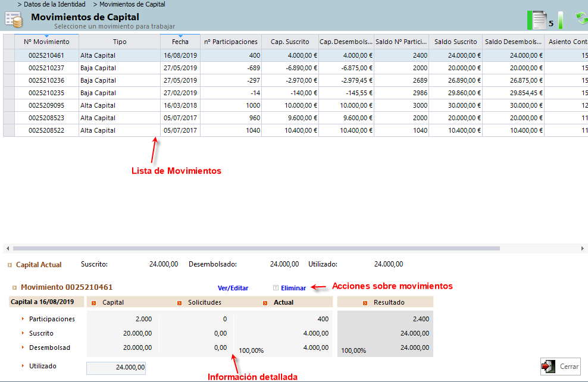Screen dimensions: 588x382
Task: Click participations cell showing -297
Action: tap(231, 80)
